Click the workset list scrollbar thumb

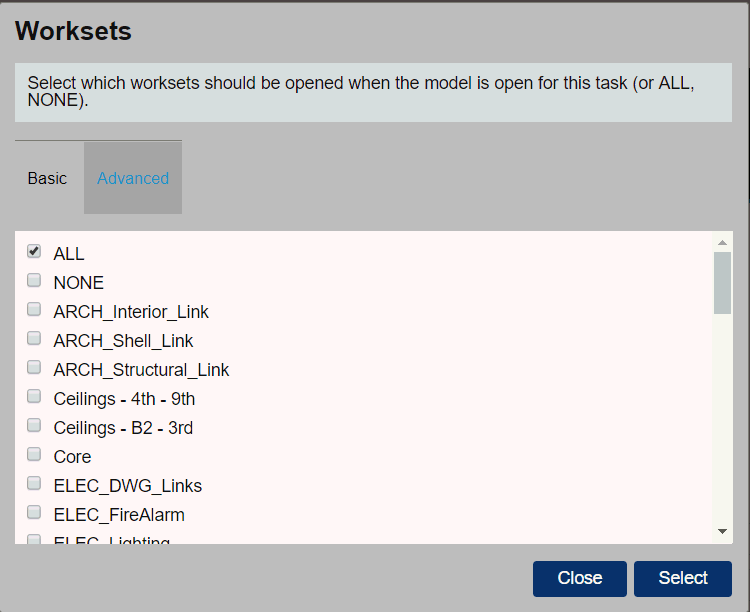pos(722,283)
